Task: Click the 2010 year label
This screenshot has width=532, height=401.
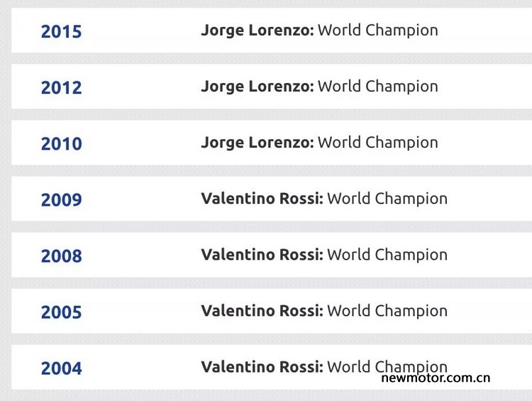Action: (61, 143)
